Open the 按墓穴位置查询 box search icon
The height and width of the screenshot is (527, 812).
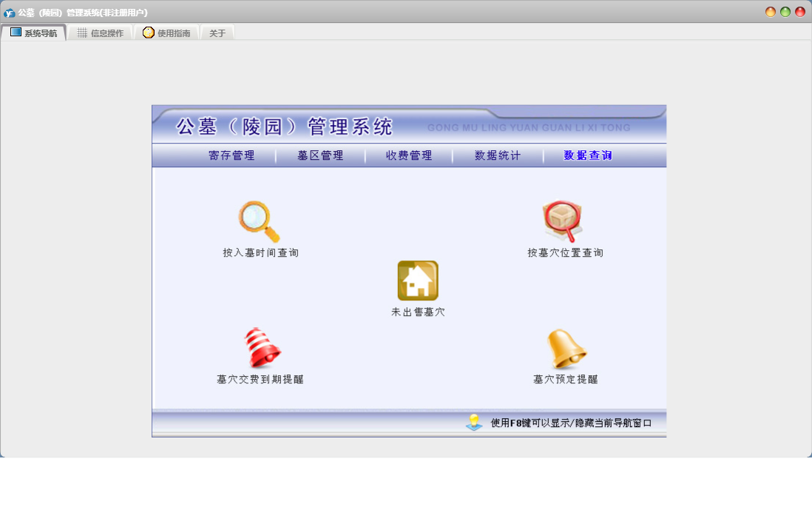pos(562,222)
